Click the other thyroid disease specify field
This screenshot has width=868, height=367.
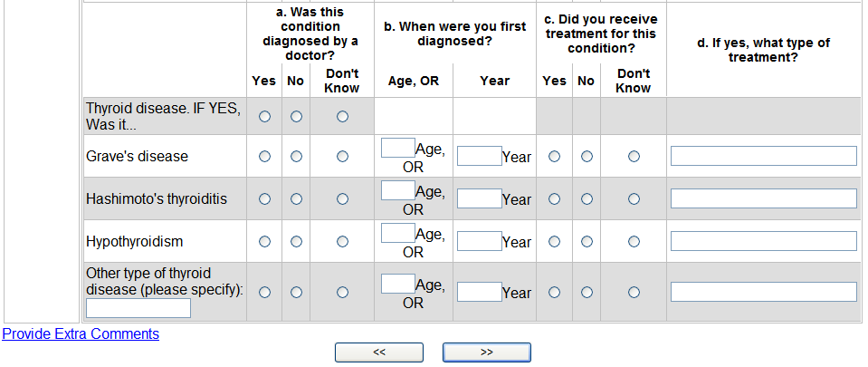pos(138,308)
